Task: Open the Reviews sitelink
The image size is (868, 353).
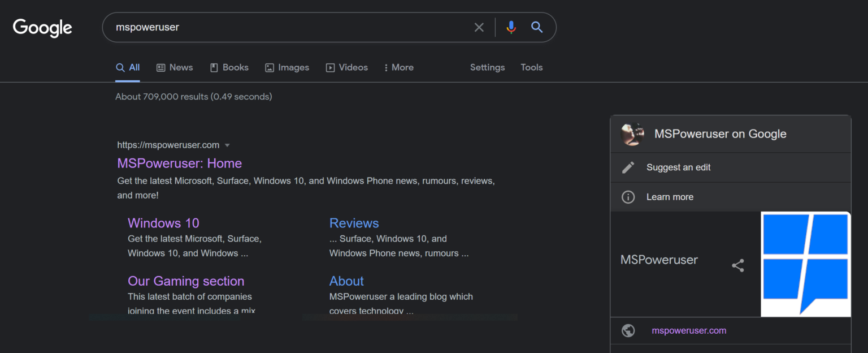Action: tap(354, 223)
